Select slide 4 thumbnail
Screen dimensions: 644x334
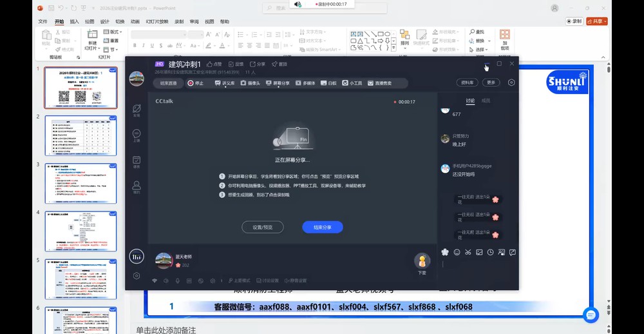80,231
